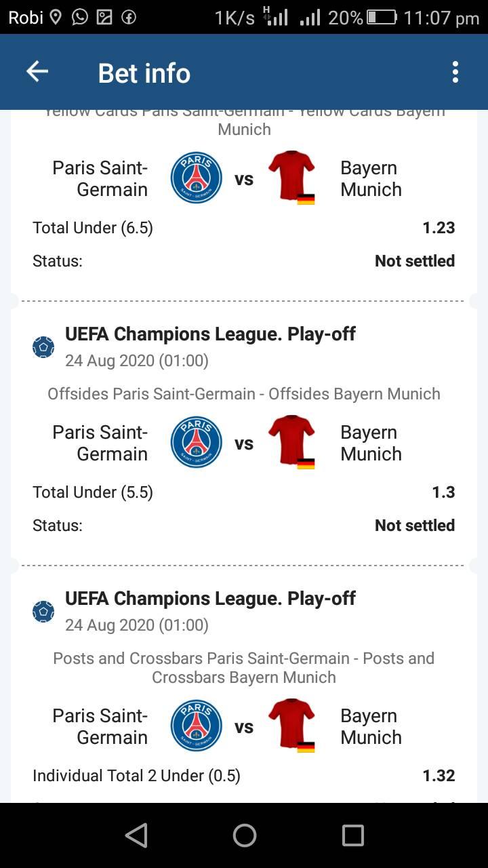The width and height of the screenshot is (488, 868).
Task: Tap Bayern jersey in Posts and Crossbars bet
Action: pos(292,726)
